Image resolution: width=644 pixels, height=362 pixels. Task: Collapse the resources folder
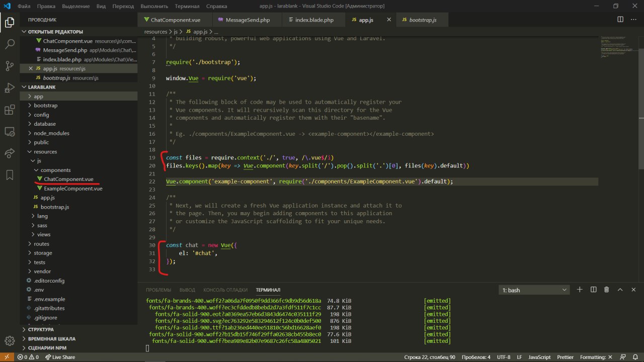tap(78, 151)
